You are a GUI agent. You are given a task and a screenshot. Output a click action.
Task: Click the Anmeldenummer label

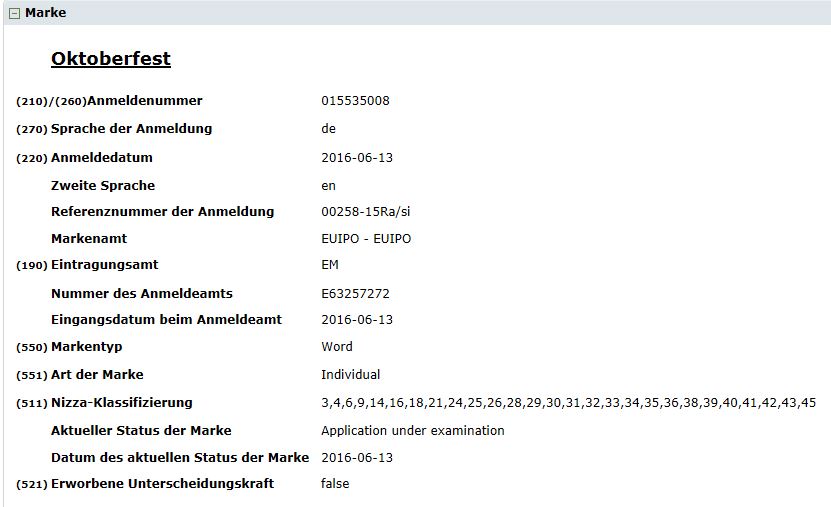click(x=145, y=101)
